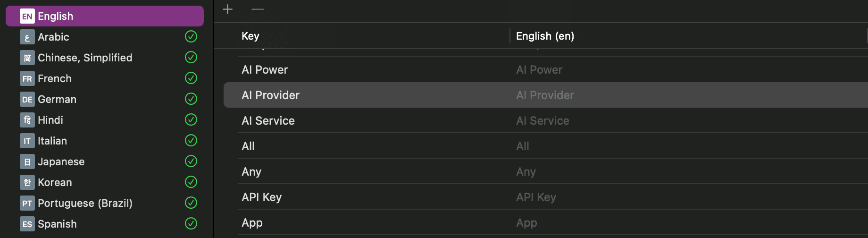
Task: Click the green checkmark beside Spanish
Action: point(191,224)
